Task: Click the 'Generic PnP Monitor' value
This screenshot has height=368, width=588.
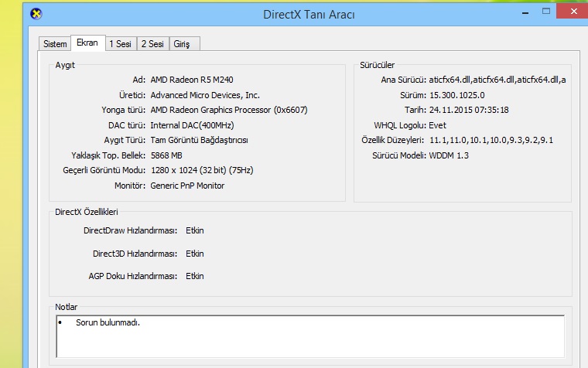Action: [187, 186]
